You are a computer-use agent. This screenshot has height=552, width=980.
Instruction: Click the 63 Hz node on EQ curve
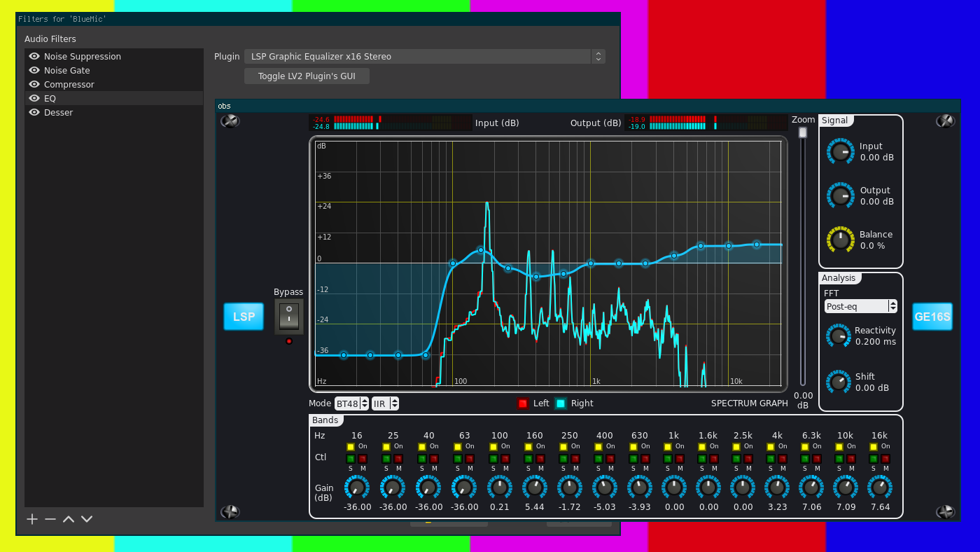click(426, 355)
